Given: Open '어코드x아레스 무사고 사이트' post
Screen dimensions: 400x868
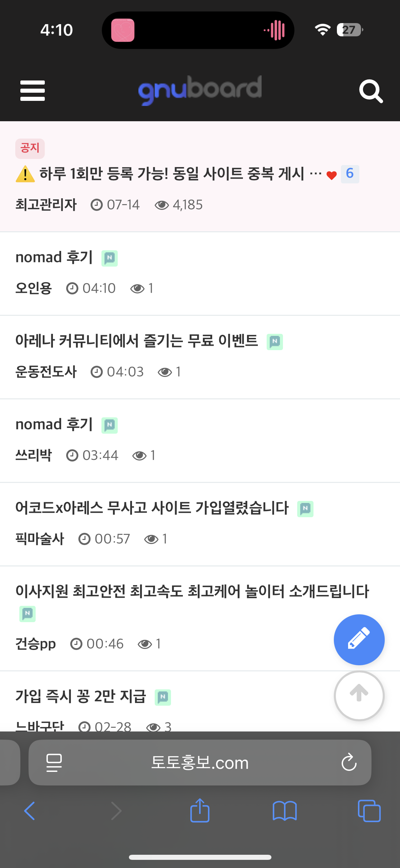Looking at the screenshot, I should pyautogui.click(x=152, y=508).
